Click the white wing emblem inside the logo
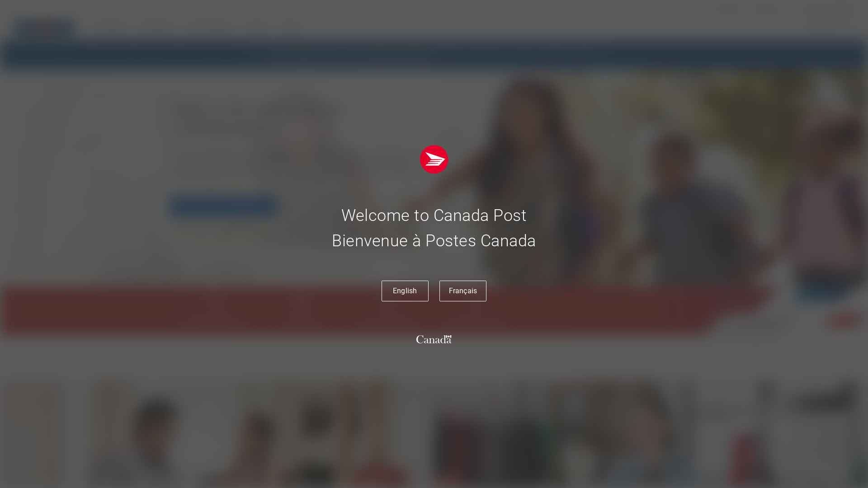The width and height of the screenshot is (868, 488). point(435,160)
